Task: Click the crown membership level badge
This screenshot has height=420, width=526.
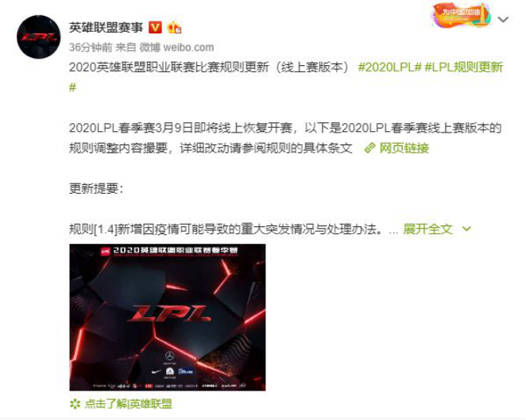Action: click(x=174, y=27)
